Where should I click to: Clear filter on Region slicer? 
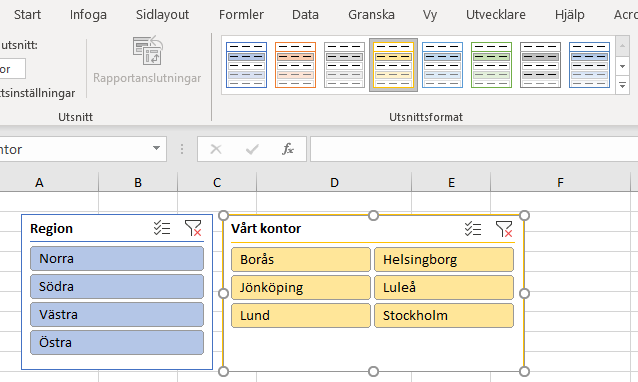pyautogui.click(x=193, y=228)
